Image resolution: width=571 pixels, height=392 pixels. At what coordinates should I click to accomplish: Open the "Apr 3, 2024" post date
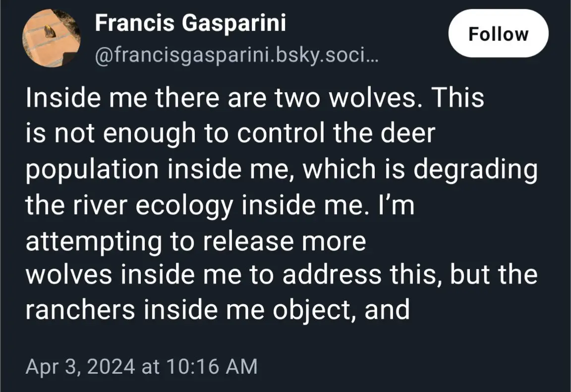pos(80,367)
